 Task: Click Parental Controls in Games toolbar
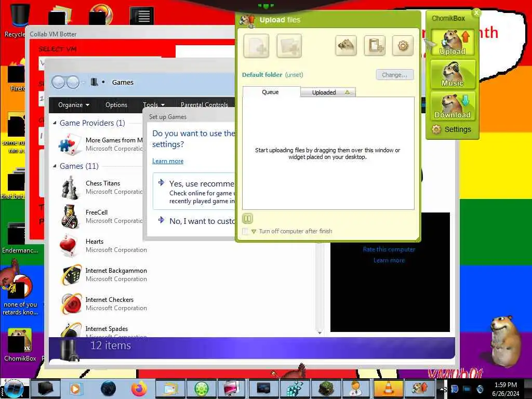(x=204, y=105)
